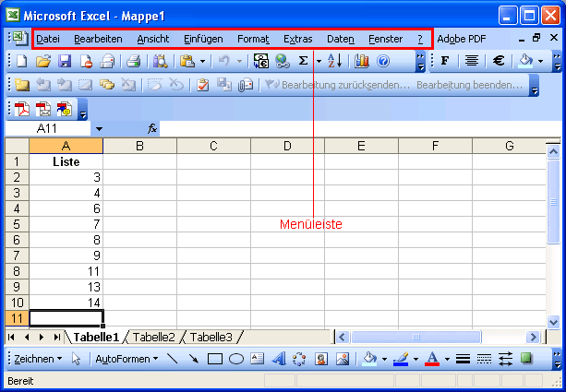The image size is (566, 392).
Task: Save the workbook using the floppy disk icon
Action: (x=65, y=61)
